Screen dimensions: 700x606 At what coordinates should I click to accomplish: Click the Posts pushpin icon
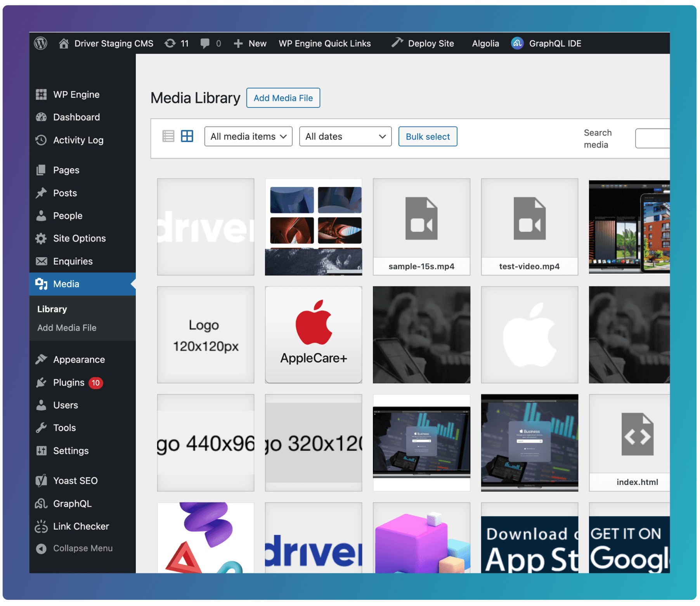(x=41, y=193)
